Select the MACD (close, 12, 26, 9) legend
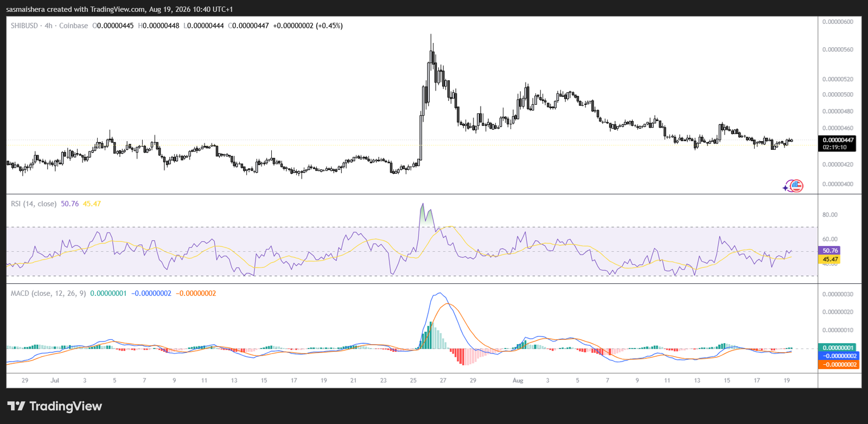 pos(48,293)
